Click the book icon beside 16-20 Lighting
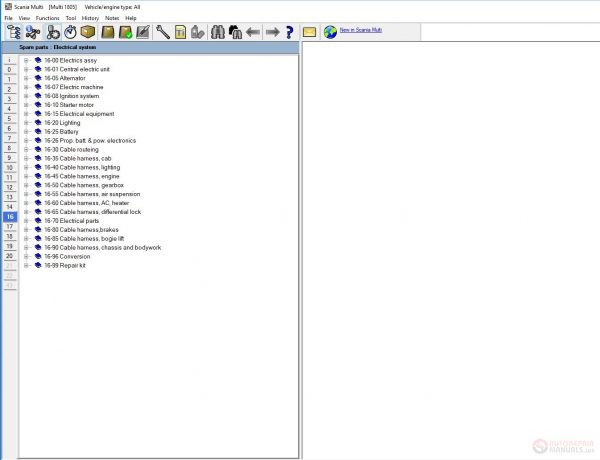Image resolution: width=600 pixels, height=460 pixels. pos(38,123)
